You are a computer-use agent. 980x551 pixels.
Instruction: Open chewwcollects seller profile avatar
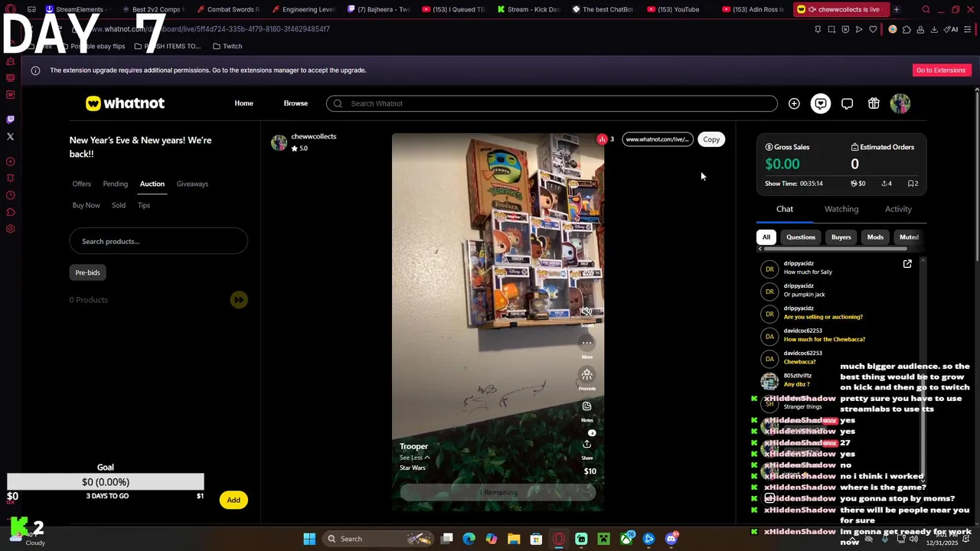(279, 142)
